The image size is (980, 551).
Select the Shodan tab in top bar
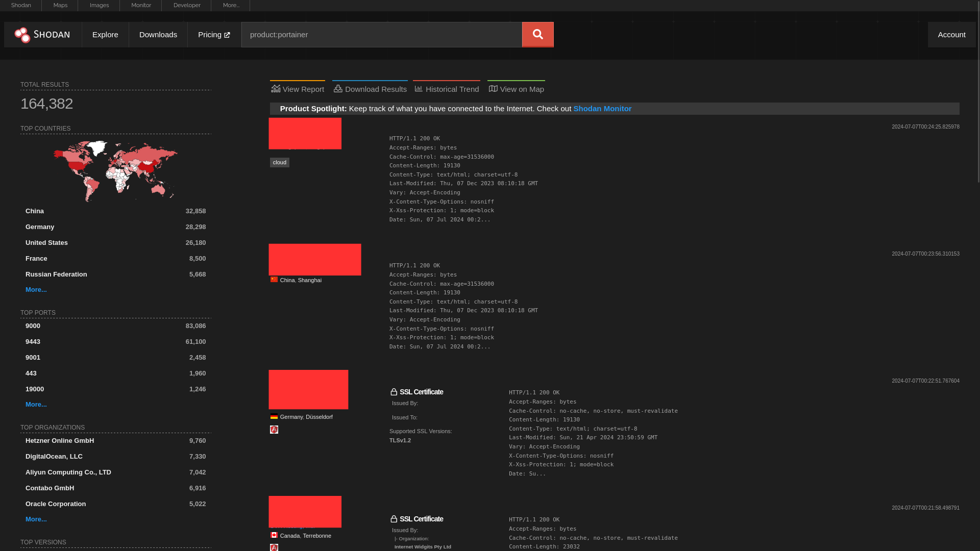click(21, 5)
